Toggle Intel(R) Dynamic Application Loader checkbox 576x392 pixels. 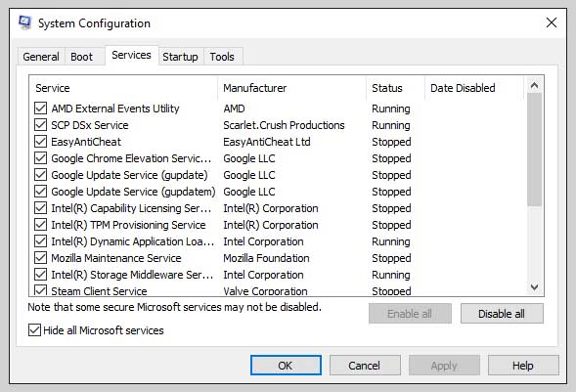(40, 241)
